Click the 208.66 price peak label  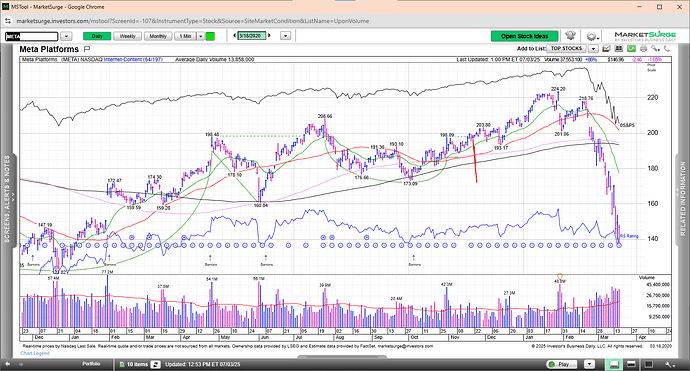click(325, 116)
